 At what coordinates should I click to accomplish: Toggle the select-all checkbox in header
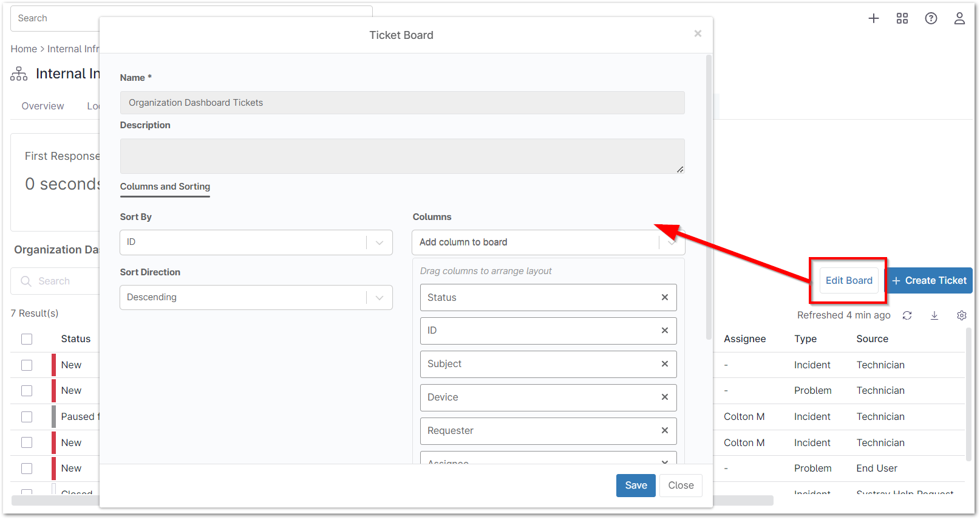tap(27, 339)
